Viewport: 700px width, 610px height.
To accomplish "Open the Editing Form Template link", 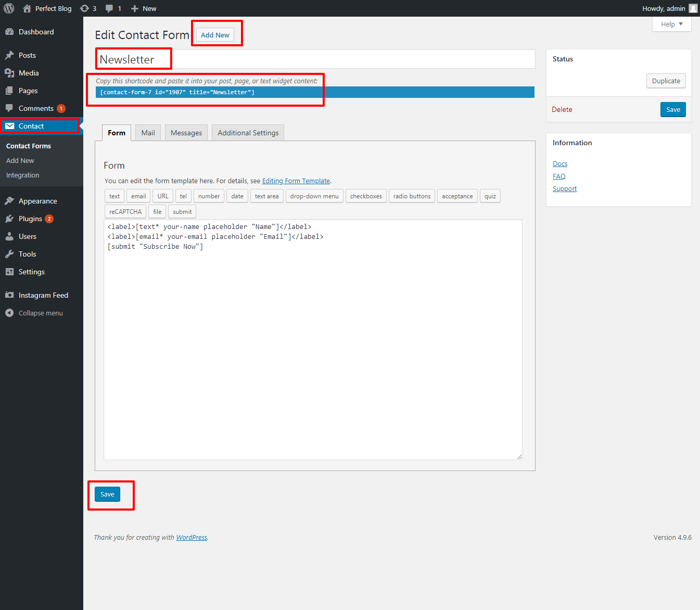I will click(x=296, y=181).
